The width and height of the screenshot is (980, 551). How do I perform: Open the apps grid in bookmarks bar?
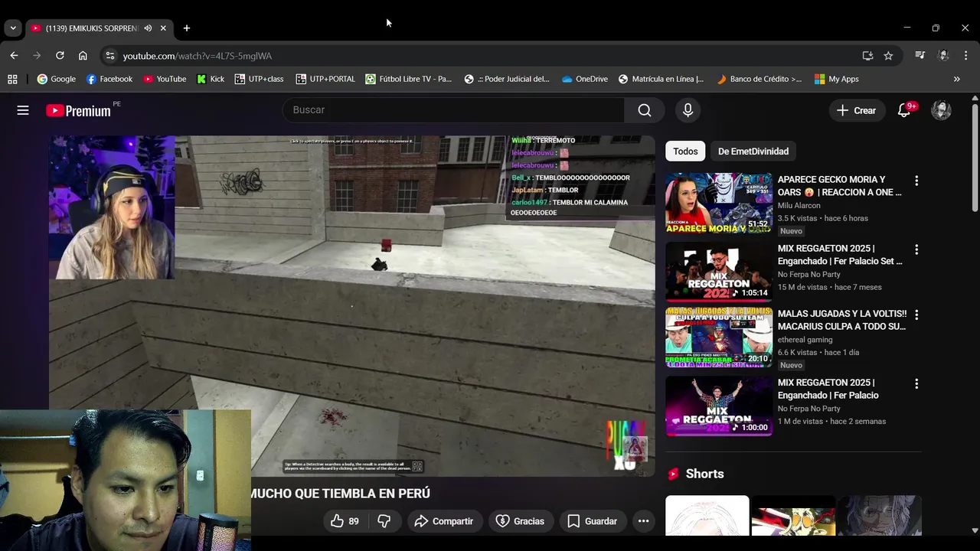coord(12,79)
